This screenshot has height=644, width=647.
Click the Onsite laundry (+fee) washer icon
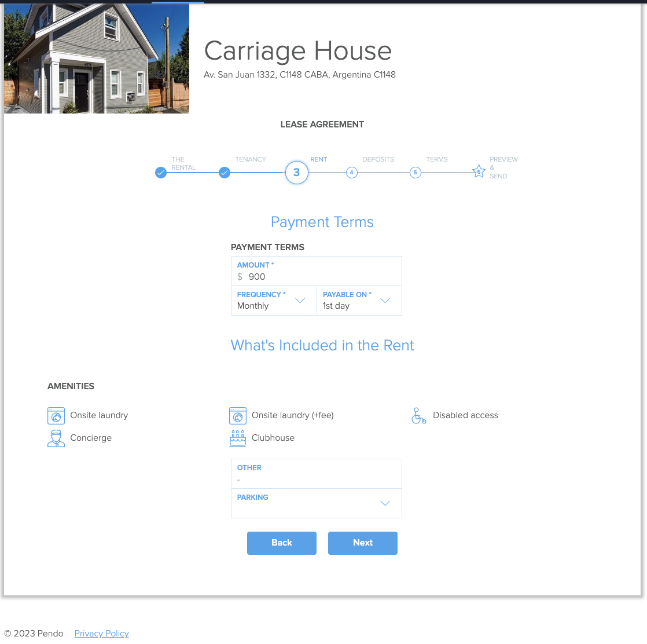pyautogui.click(x=238, y=416)
